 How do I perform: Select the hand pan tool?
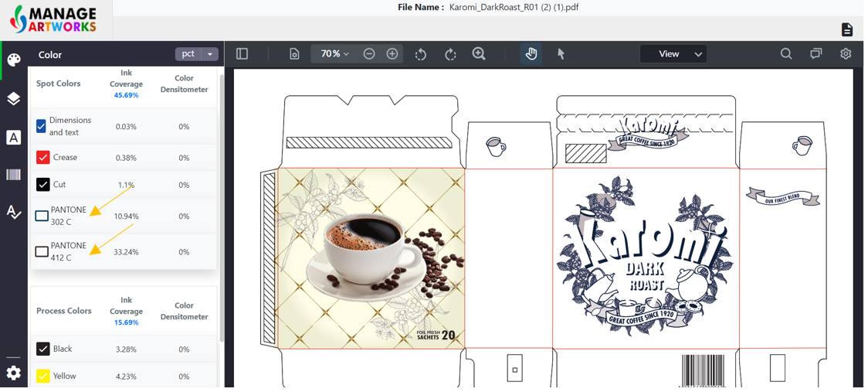(x=531, y=54)
